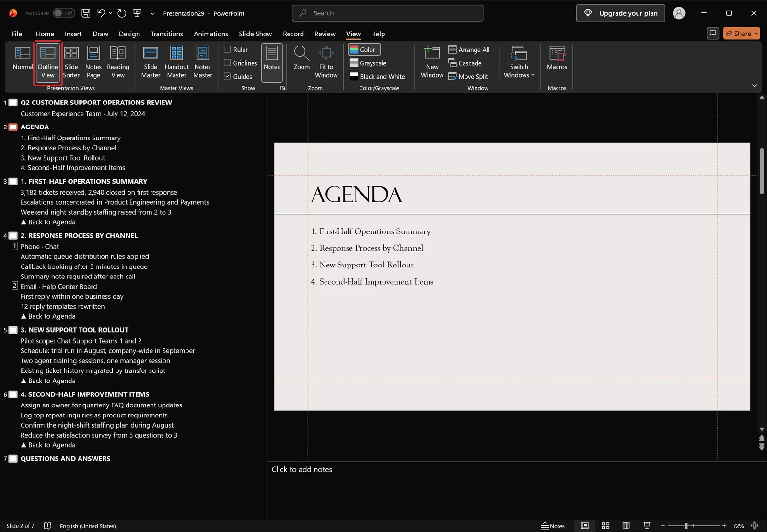Image resolution: width=767 pixels, height=532 pixels.
Task: Select slide 7 Questions and Answers icon
Action: pos(13,459)
